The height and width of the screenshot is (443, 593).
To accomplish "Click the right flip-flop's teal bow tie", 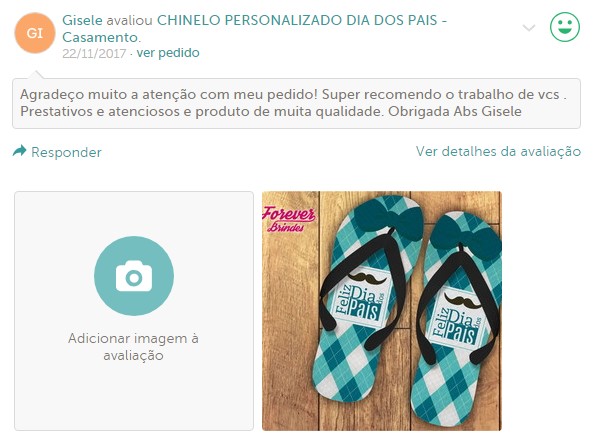I will 466,238.
